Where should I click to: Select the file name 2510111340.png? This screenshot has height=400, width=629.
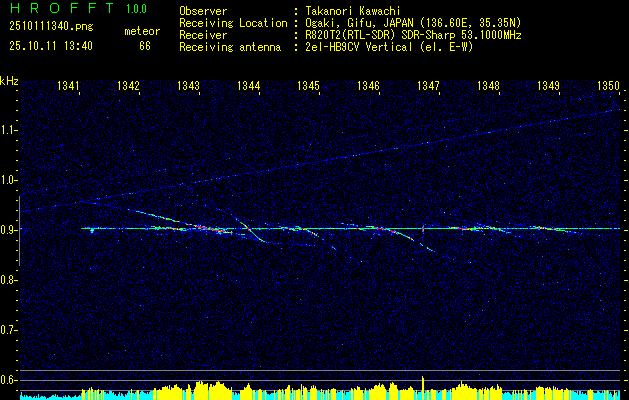point(51,27)
